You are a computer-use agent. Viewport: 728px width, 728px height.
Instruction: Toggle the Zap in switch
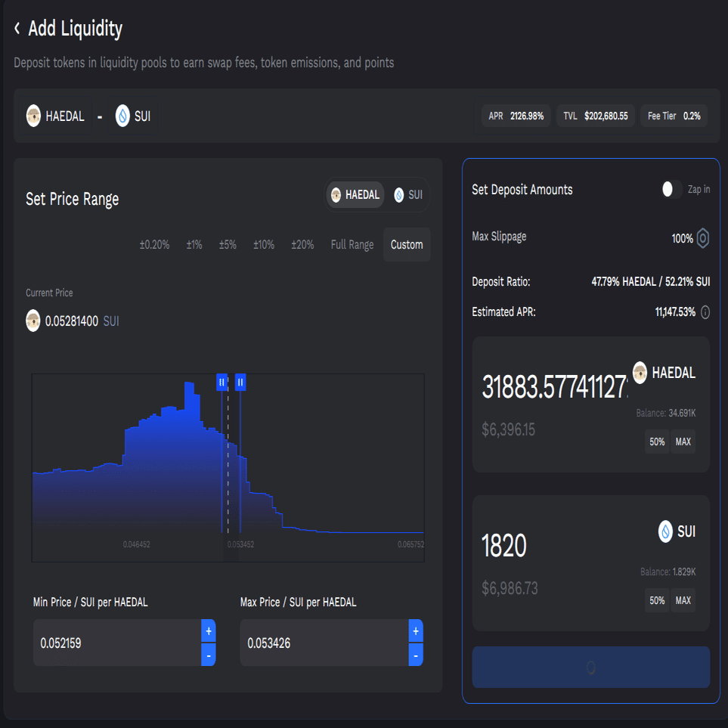[x=671, y=189]
